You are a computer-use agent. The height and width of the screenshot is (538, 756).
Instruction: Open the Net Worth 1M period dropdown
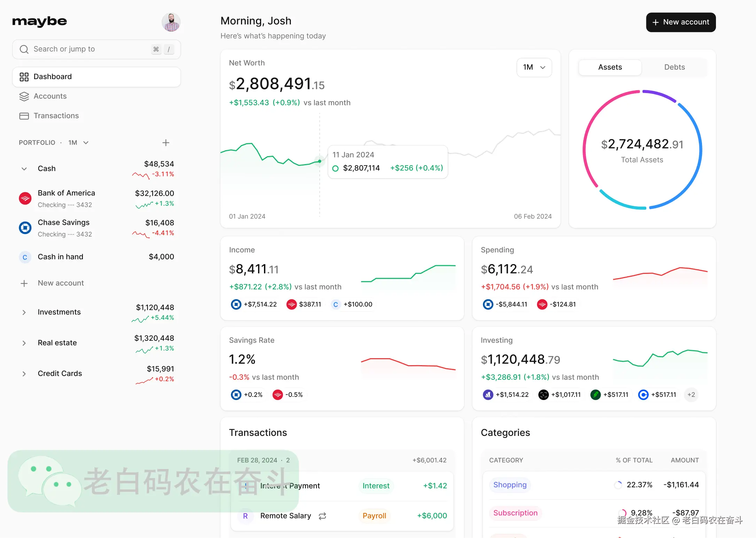tap(534, 67)
